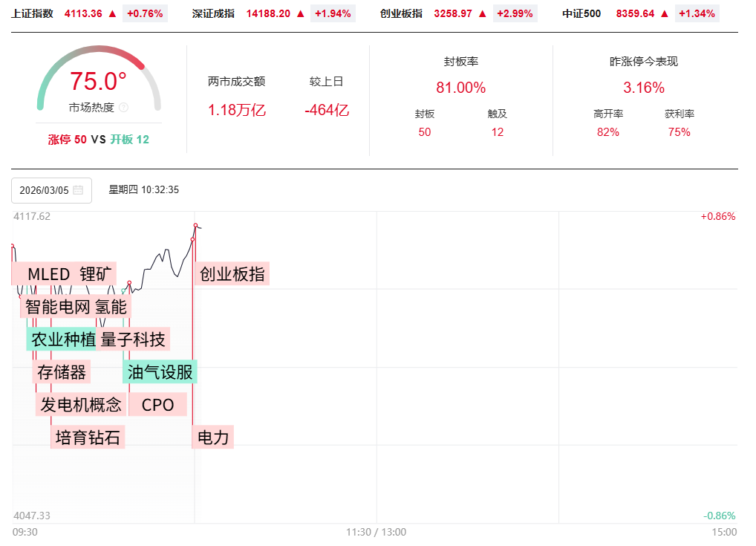
Task: Click the 封板率 81.00% value
Action: point(460,88)
